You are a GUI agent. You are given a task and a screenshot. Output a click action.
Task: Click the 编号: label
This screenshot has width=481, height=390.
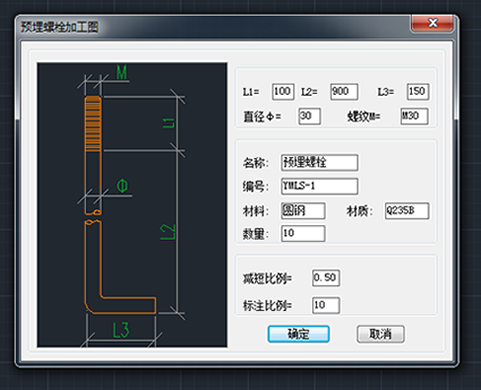[x=256, y=187]
